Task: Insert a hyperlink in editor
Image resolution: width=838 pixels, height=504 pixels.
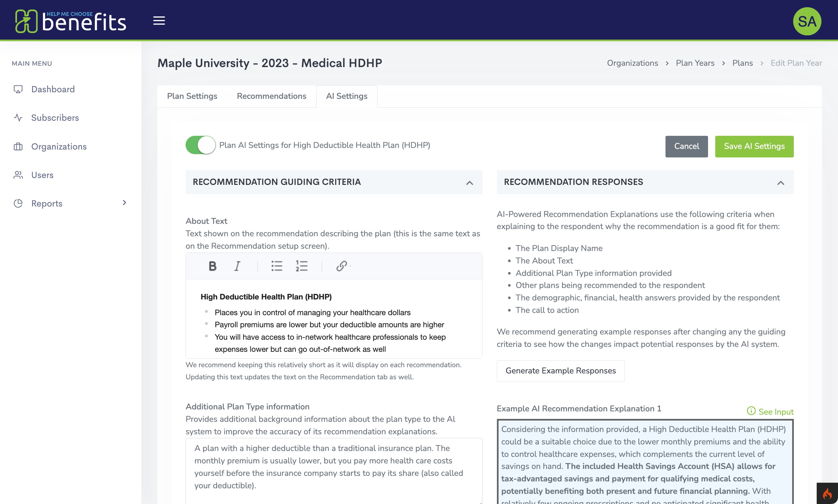Action: click(x=342, y=266)
